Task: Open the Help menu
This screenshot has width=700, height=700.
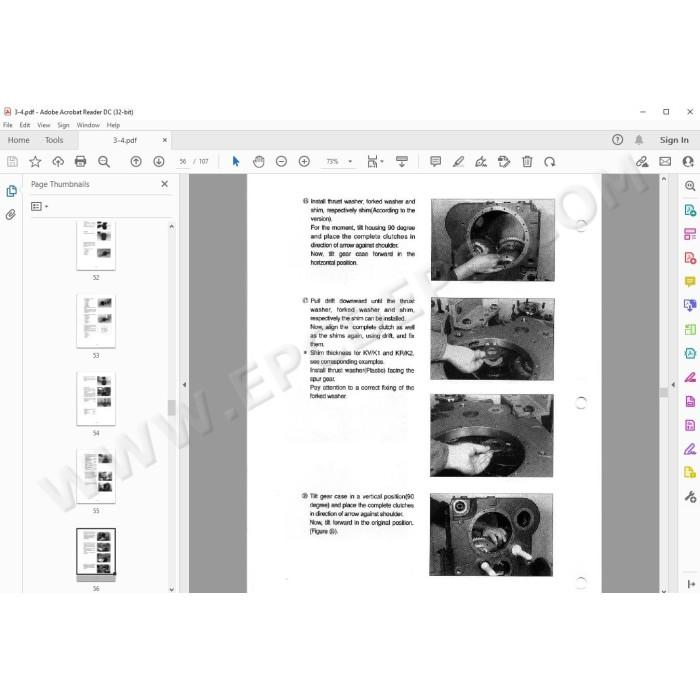Action: [113, 125]
